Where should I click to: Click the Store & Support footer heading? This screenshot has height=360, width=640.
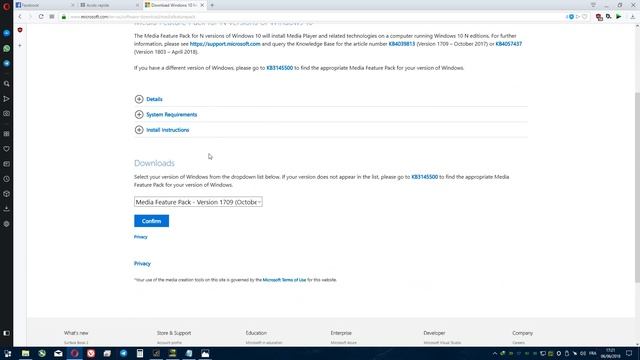pos(174,333)
